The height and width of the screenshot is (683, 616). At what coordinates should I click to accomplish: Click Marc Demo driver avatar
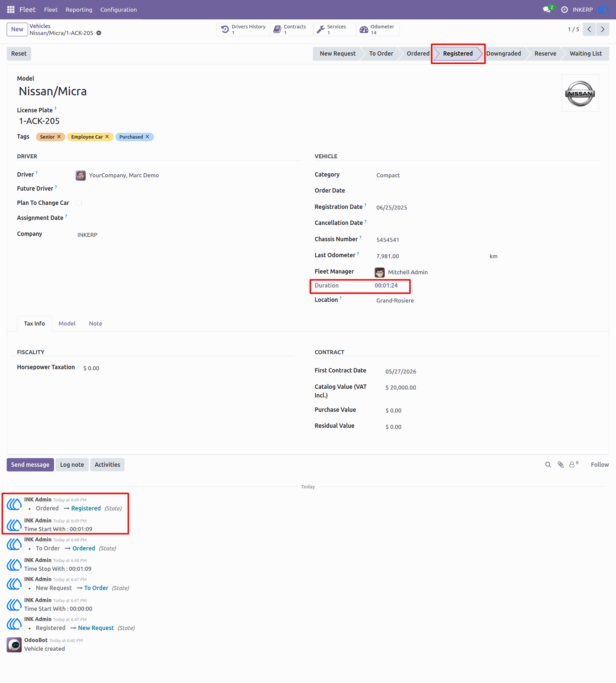(x=81, y=175)
